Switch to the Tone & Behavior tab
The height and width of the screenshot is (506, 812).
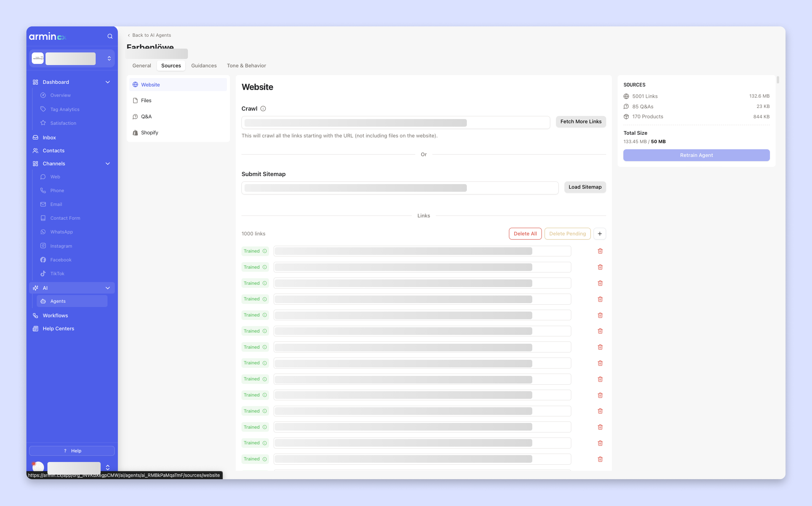tap(246, 65)
